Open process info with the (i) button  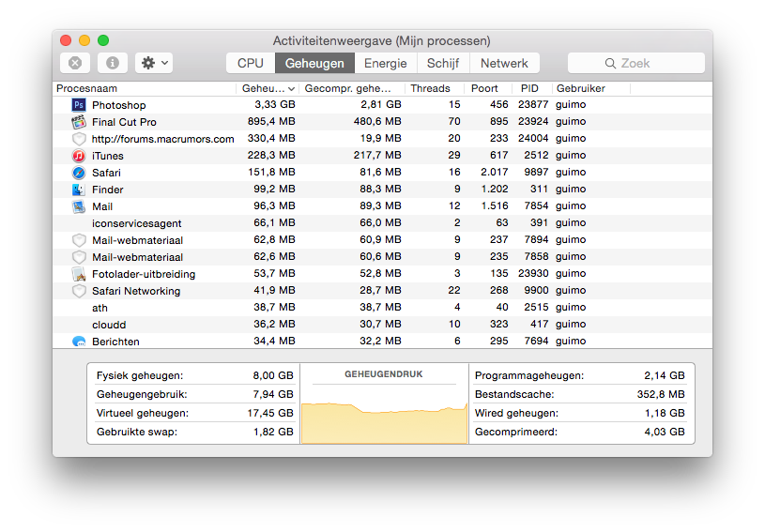click(113, 63)
